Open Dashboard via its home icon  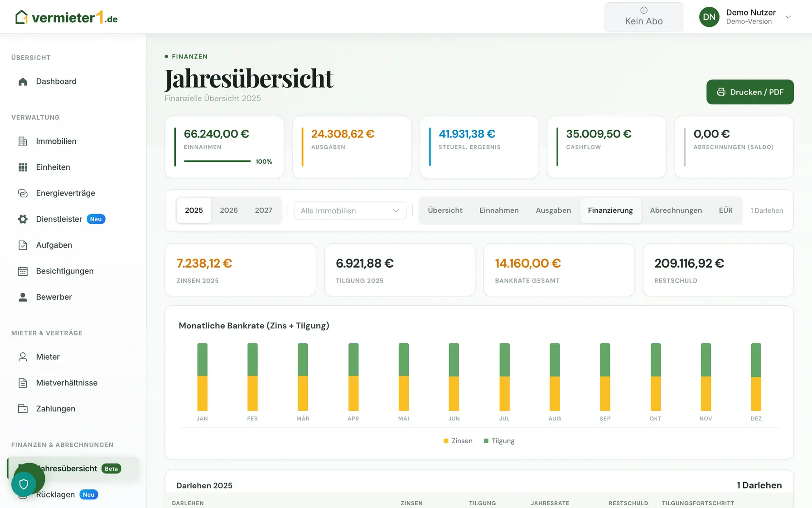[23, 82]
